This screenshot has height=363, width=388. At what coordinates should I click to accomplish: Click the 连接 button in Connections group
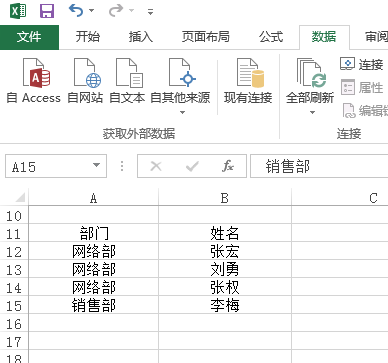pos(362,64)
